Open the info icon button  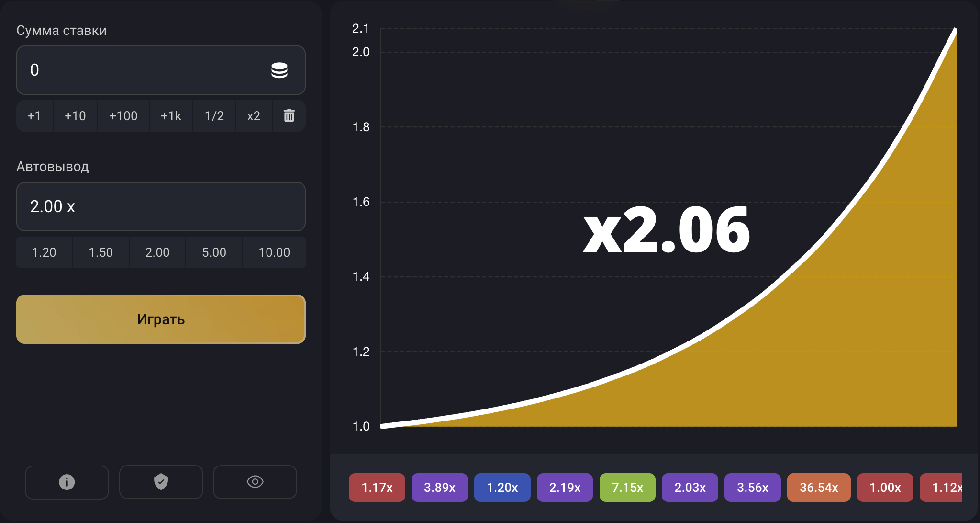67,482
